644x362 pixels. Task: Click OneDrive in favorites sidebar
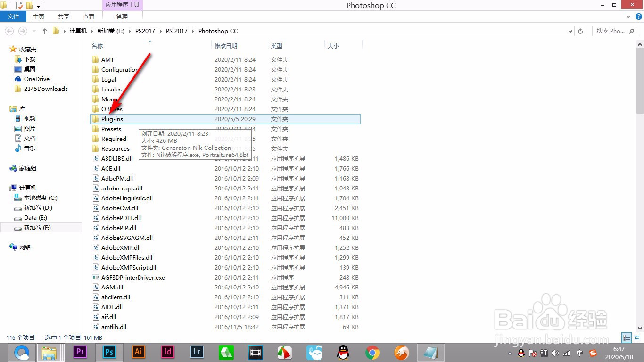(x=37, y=79)
